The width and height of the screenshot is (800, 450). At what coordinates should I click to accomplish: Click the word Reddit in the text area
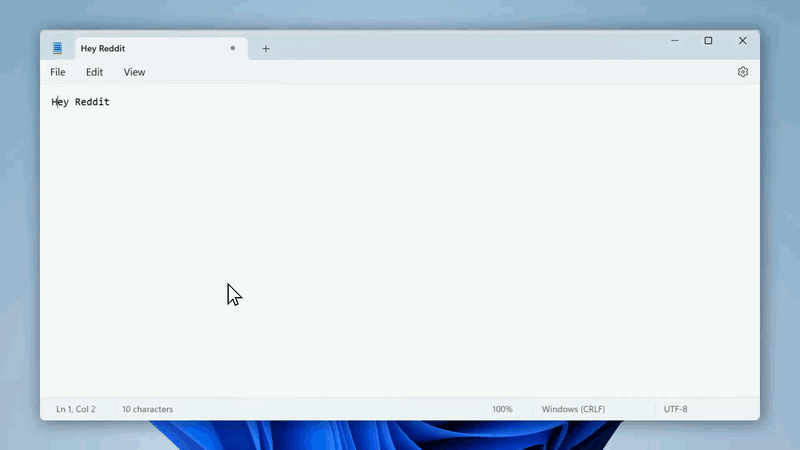(x=92, y=102)
